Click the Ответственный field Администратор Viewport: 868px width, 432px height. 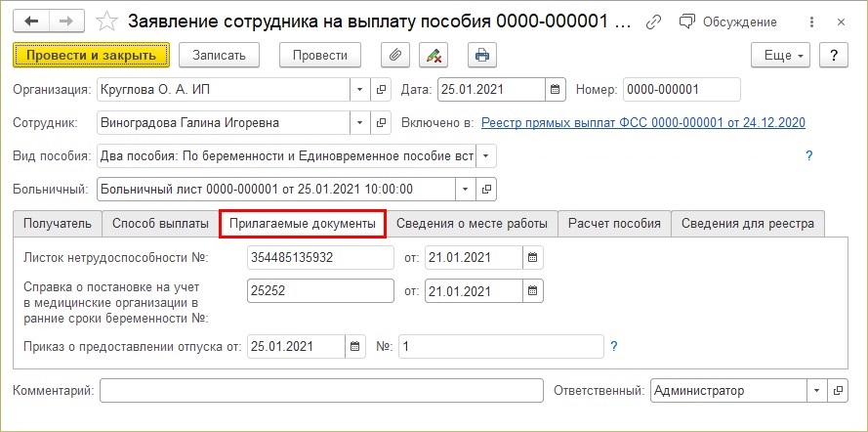coord(728,391)
